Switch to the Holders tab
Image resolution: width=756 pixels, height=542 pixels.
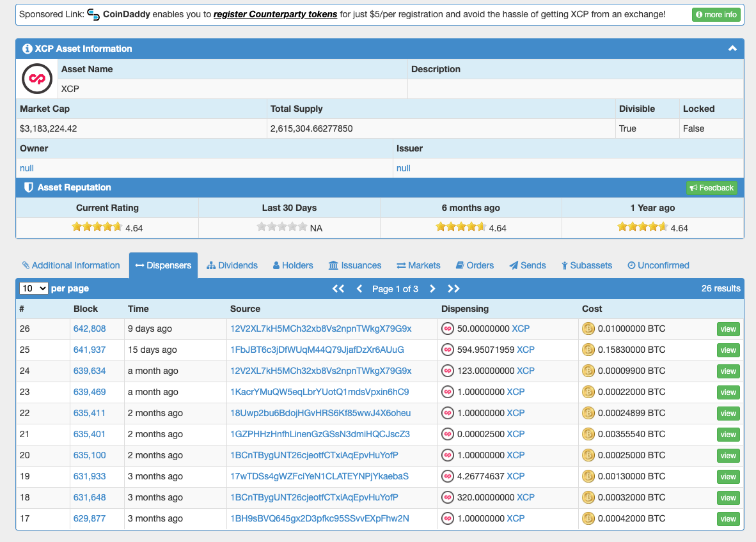tap(293, 265)
